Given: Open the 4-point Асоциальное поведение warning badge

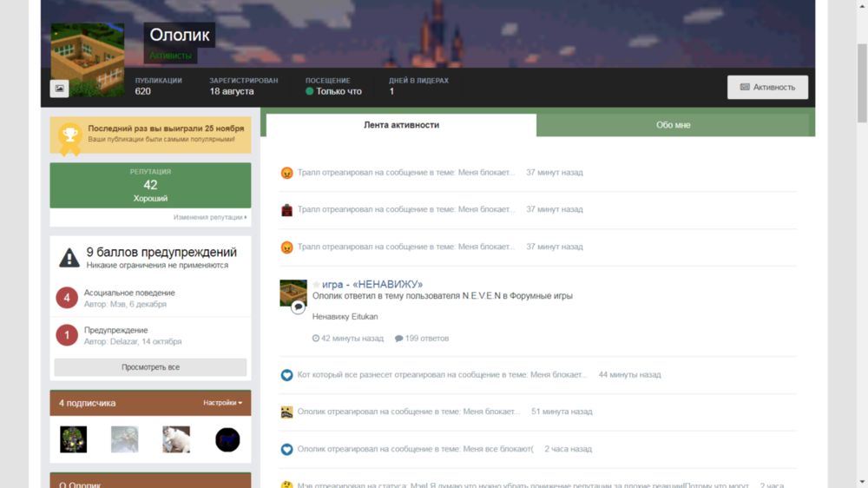Looking at the screenshot, I should click(67, 298).
